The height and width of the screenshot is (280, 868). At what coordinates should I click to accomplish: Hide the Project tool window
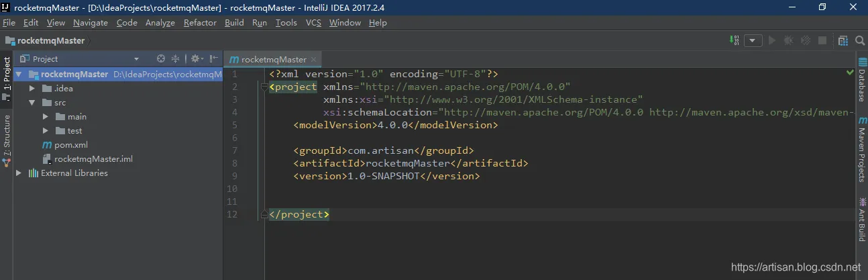[214, 59]
